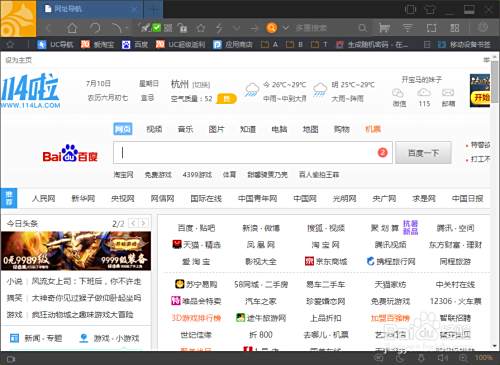Screen dimensions: 500x365
Task: Click the back navigation arrow
Action: point(50,28)
